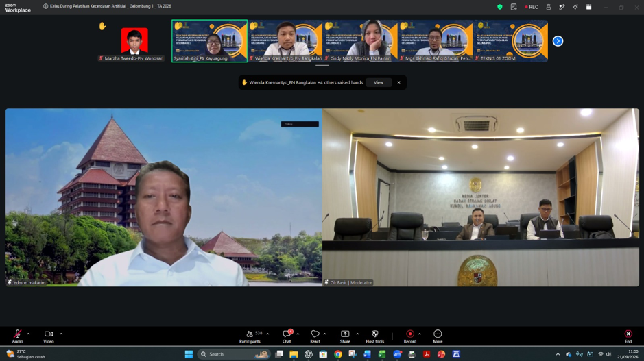Expand the Chat options caret
The height and width of the screenshot is (361, 644).
pos(298,334)
